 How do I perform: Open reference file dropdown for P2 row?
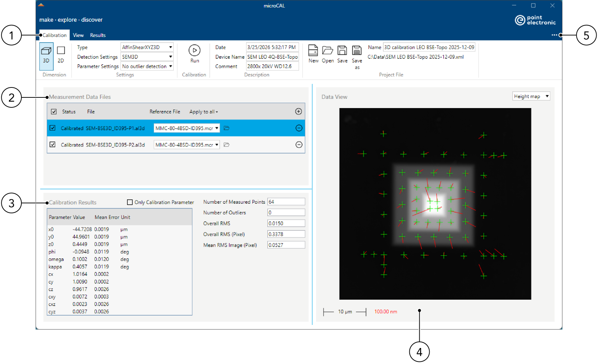(187, 145)
